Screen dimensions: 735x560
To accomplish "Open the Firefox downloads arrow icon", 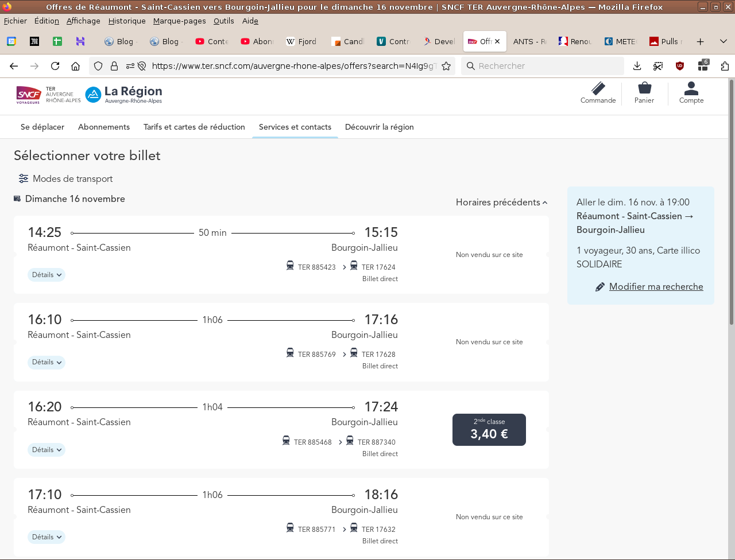I will (x=637, y=66).
